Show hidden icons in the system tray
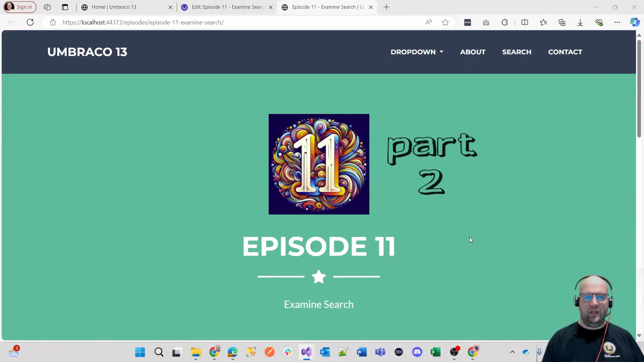Viewport: 644px width, 362px height. (513, 352)
